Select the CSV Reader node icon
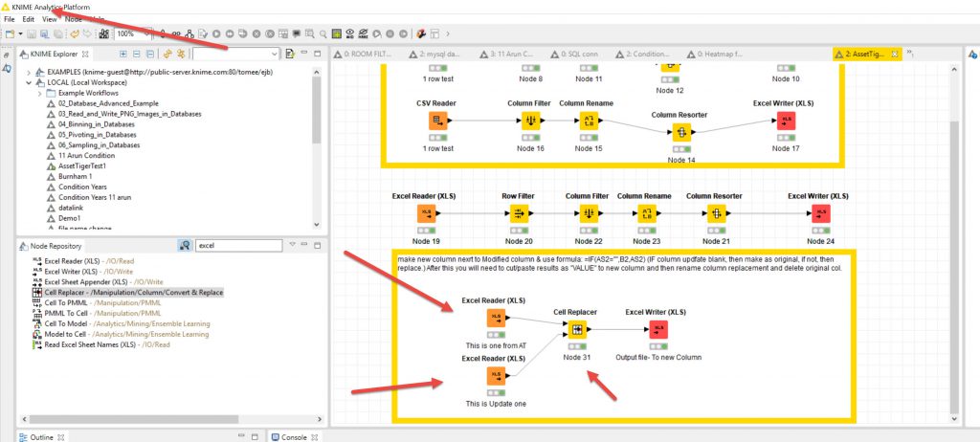The image size is (980, 442). click(x=437, y=121)
